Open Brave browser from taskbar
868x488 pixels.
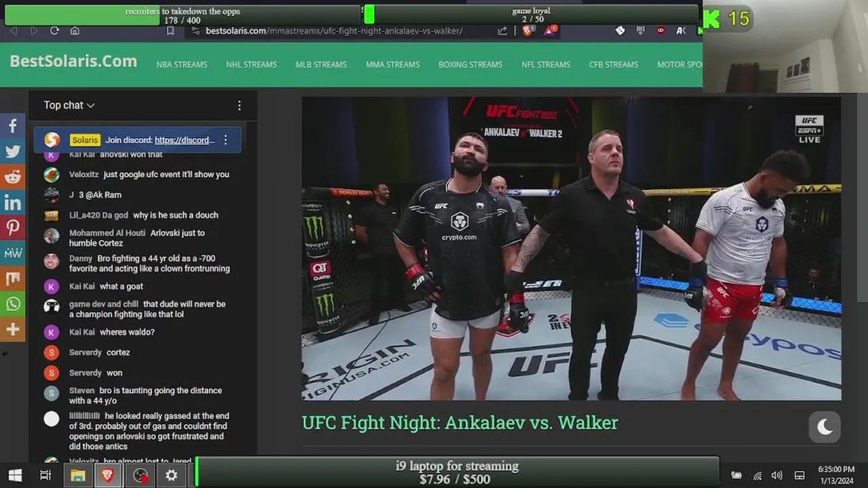(107, 475)
